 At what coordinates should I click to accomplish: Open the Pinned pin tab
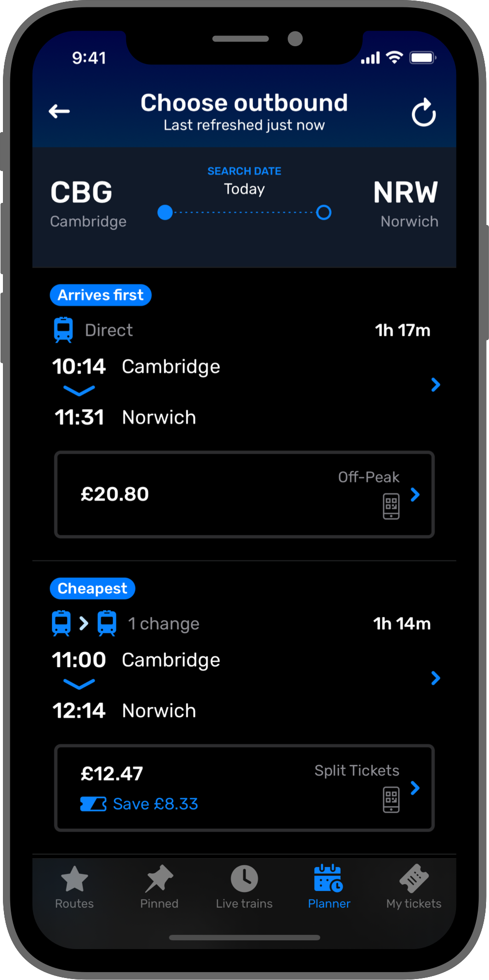(x=159, y=887)
